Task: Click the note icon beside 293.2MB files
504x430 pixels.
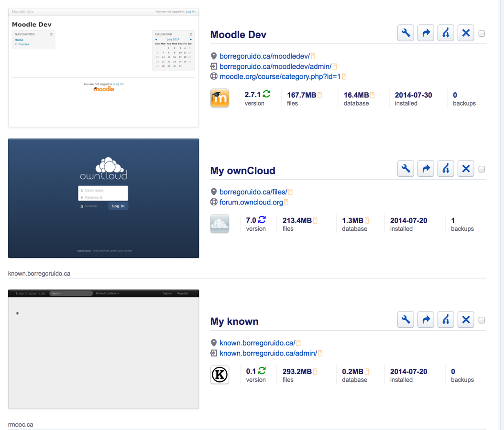Action: [x=315, y=372]
